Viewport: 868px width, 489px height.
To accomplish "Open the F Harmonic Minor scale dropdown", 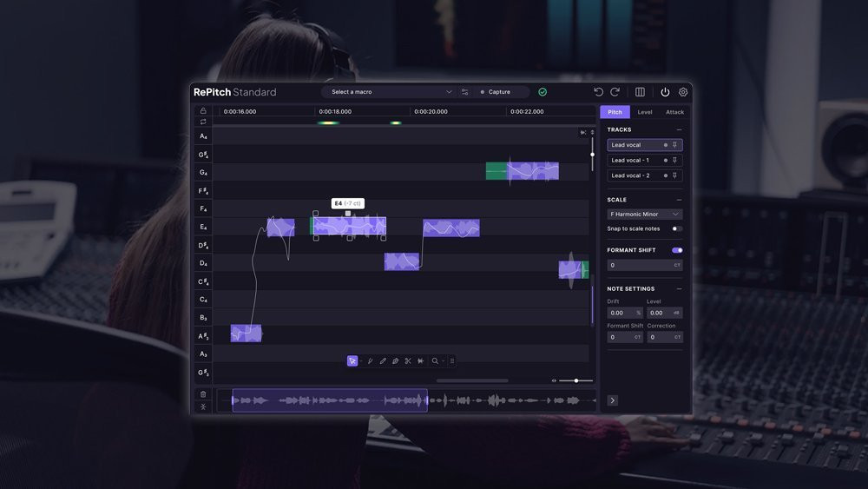I will click(644, 215).
